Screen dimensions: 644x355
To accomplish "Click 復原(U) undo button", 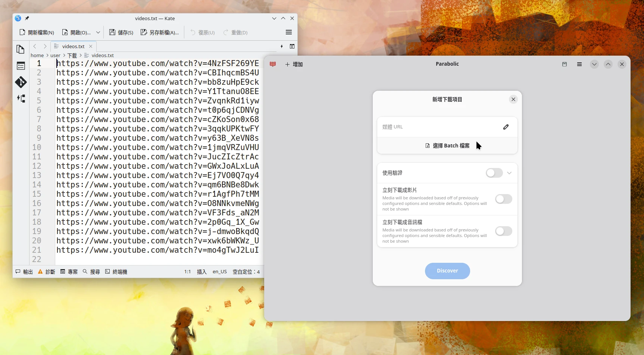I will [x=202, y=32].
